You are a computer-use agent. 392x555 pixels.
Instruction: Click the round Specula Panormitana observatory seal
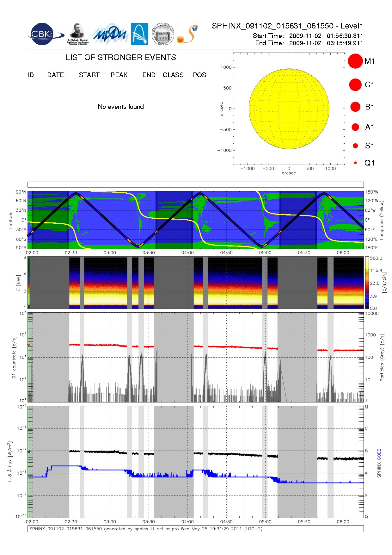(163, 34)
